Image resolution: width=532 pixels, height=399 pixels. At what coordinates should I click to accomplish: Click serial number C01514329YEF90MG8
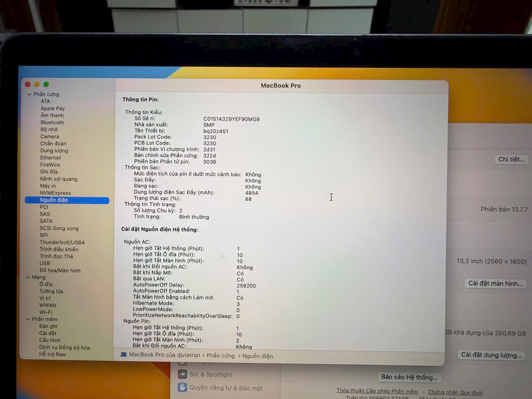coord(232,119)
